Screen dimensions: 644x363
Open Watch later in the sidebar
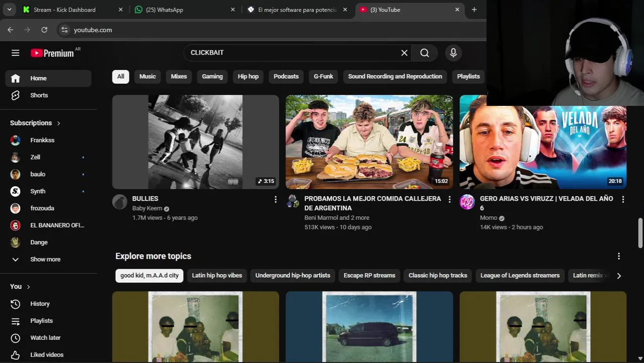[x=48, y=338]
